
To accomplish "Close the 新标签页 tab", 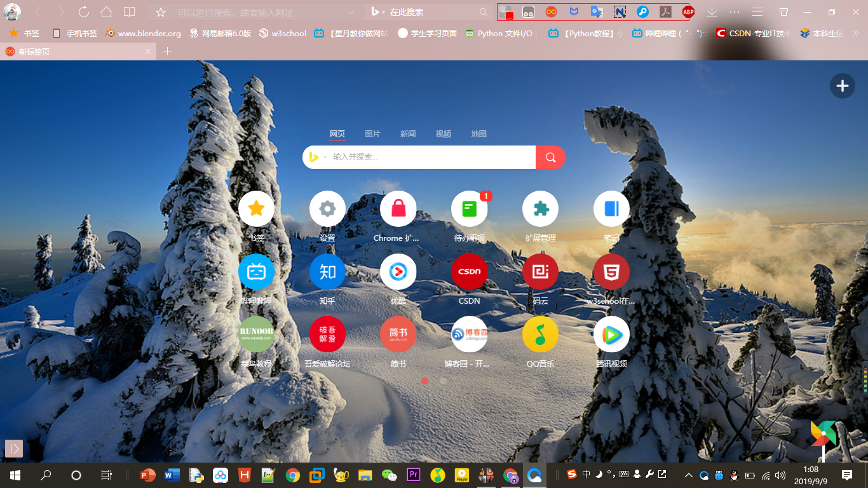I will point(148,51).
